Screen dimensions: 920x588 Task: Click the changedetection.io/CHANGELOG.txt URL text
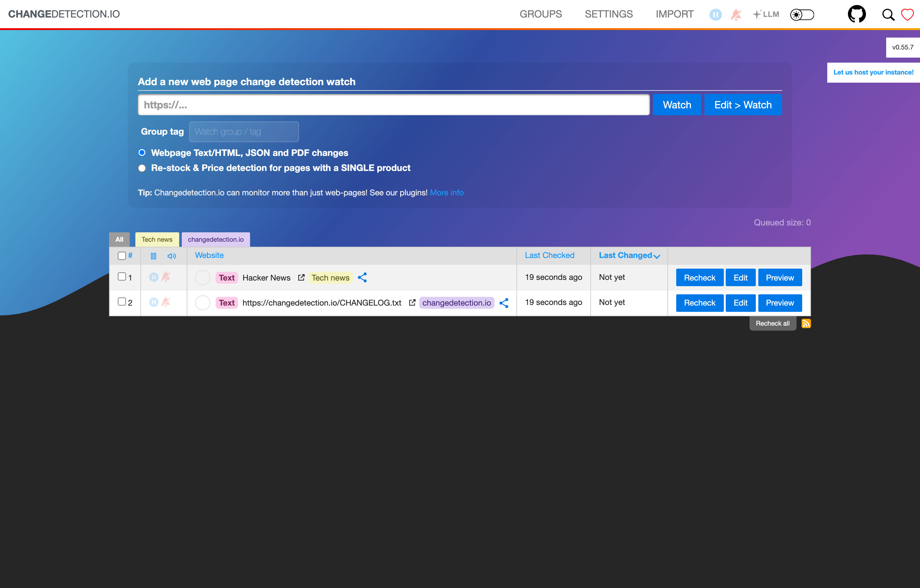pos(322,303)
